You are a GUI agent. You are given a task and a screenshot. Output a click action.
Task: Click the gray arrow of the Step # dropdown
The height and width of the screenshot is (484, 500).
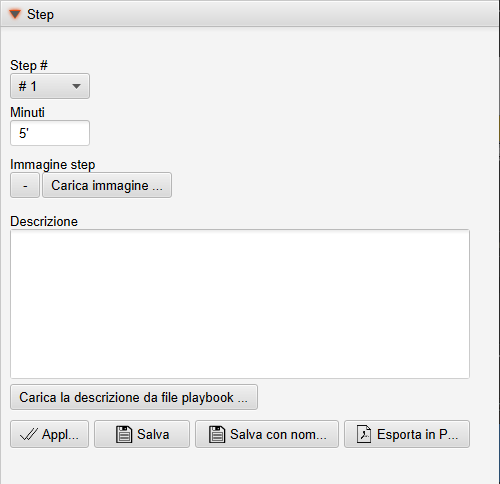(76, 86)
